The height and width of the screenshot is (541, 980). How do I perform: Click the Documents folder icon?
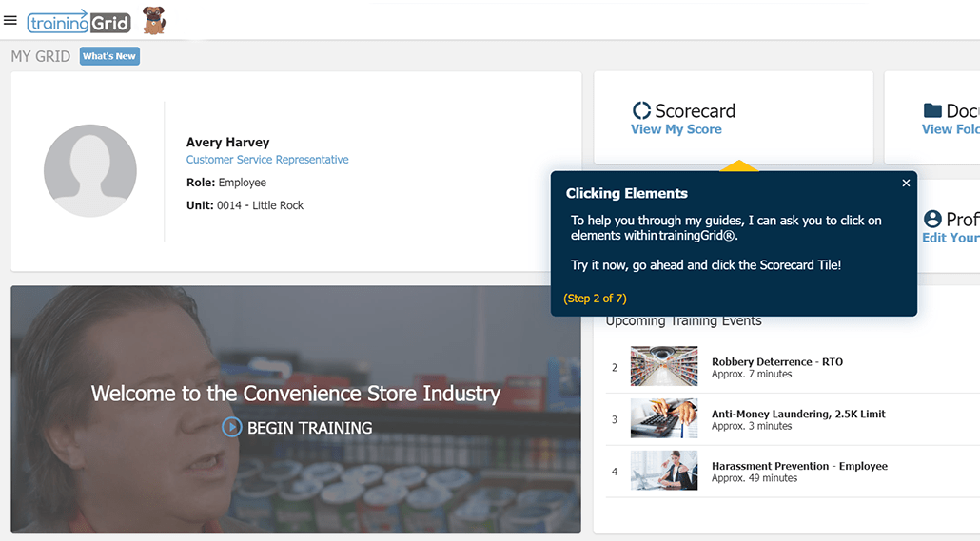point(932,111)
